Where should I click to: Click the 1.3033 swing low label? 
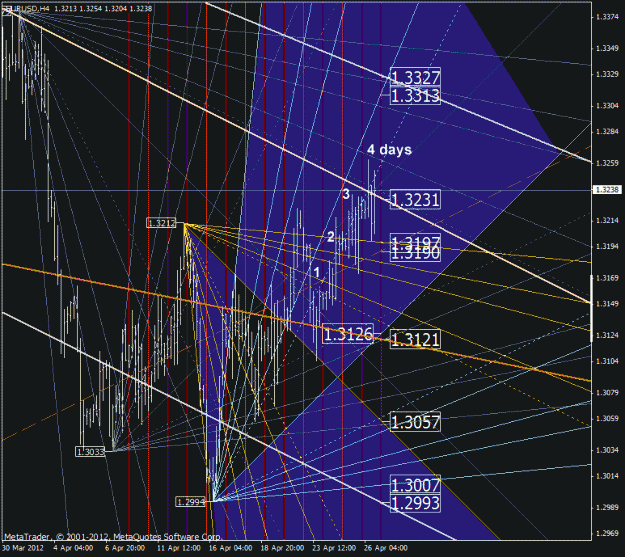90,452
